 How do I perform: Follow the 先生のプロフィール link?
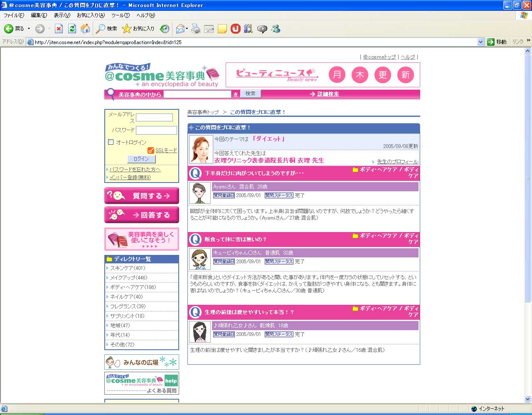click(x=397, y=162)
